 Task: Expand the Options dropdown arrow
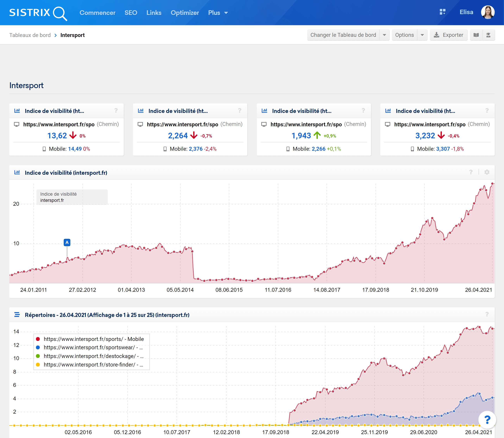[422, 35]
